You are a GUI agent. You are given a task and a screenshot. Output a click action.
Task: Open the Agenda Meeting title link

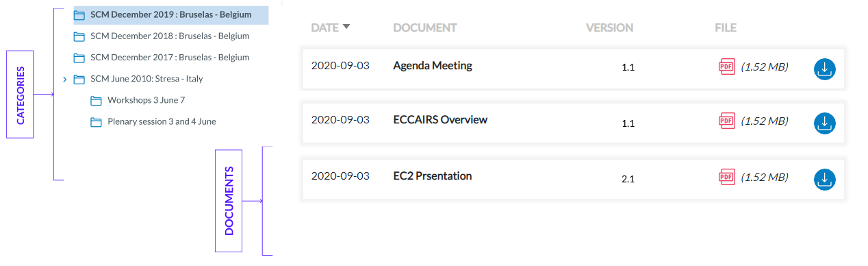433,66
